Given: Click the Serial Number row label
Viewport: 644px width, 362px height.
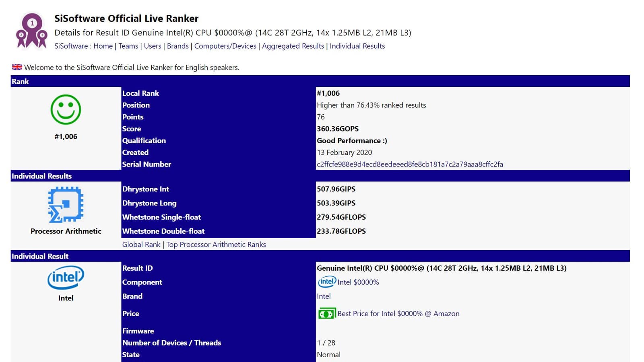Looking at the screenshot, I should [x=147, y=164].
